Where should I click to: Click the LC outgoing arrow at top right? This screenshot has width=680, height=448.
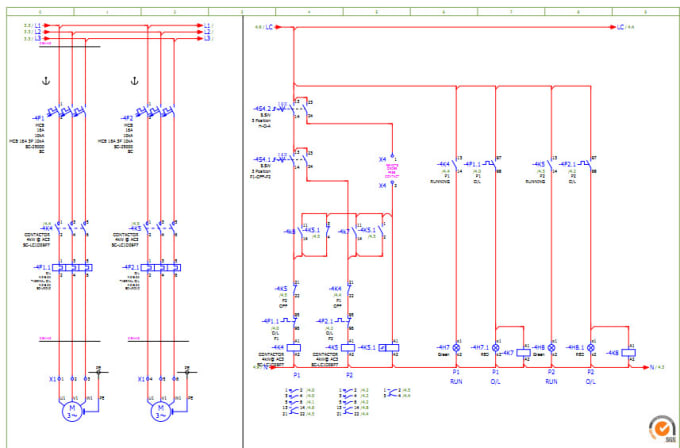point(613,27)
